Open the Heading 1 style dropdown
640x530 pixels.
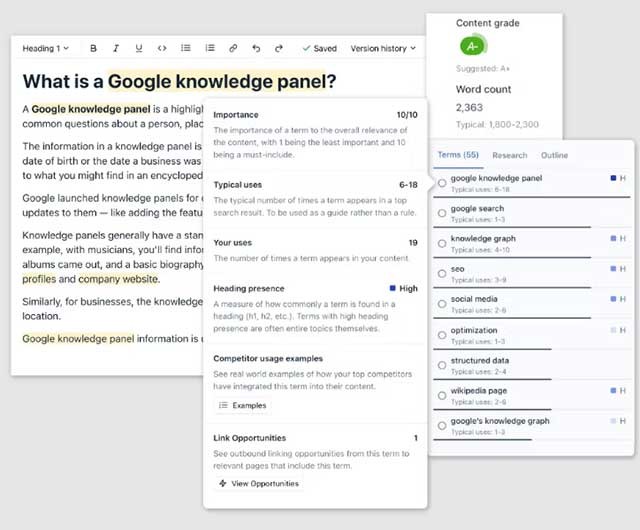[46, 48]
